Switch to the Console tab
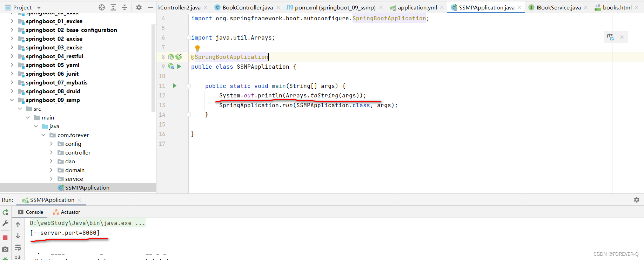Image resolution: width=644 pixels, height=260 pixels. pyautogui.click(x=31, y=212)
